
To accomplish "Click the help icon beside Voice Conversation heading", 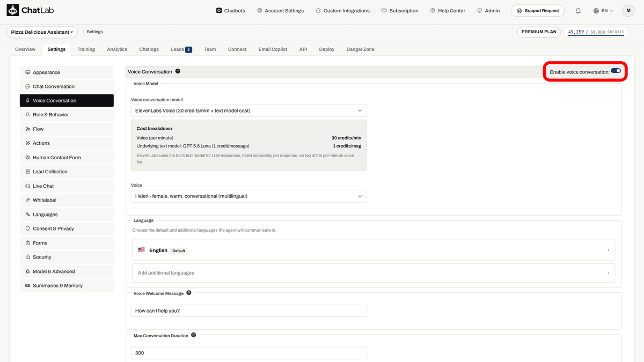I will (x=178, y=71).
